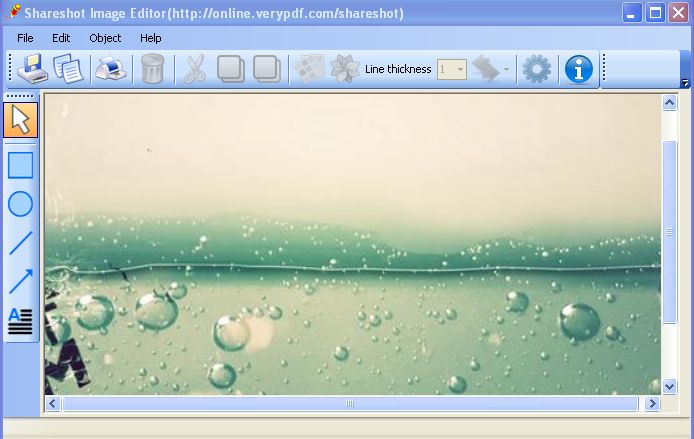Open the Edit menu

[x=61, y=38]
